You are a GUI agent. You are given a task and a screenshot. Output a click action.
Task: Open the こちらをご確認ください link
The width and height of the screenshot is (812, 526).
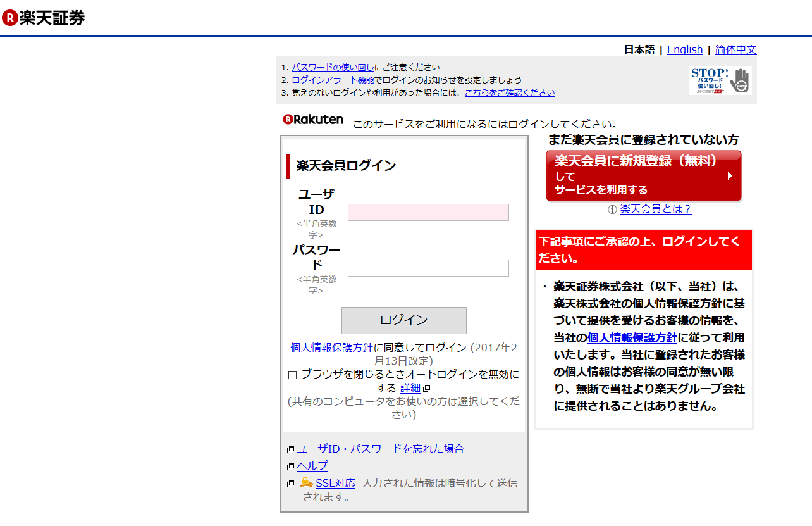pos(510,92)
